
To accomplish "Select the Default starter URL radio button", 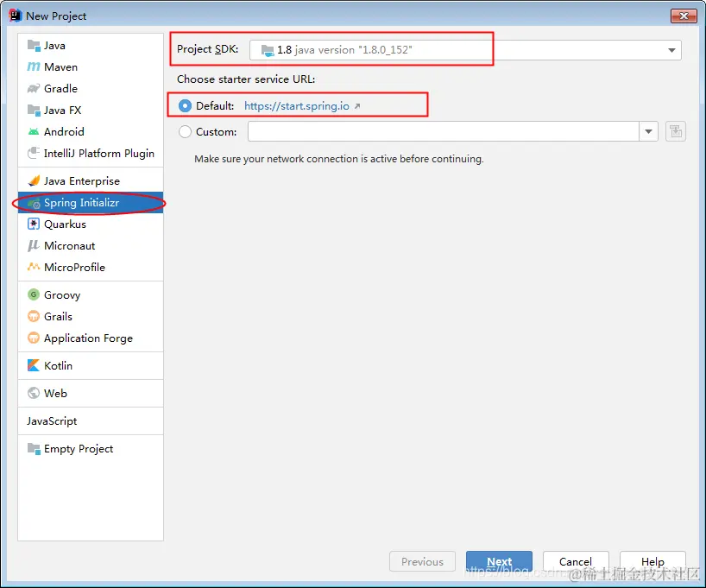I will (x=185, y=106).
